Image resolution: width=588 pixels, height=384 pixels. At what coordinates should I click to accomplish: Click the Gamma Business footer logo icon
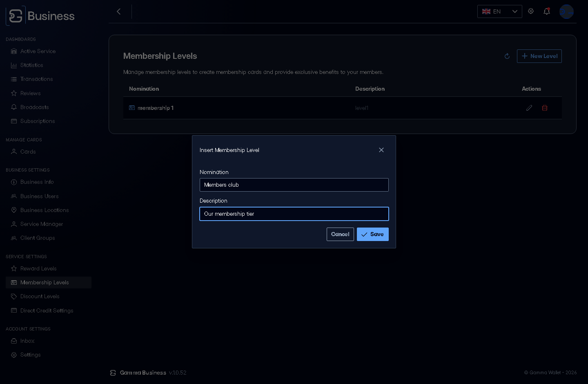(x=113, y=373)
